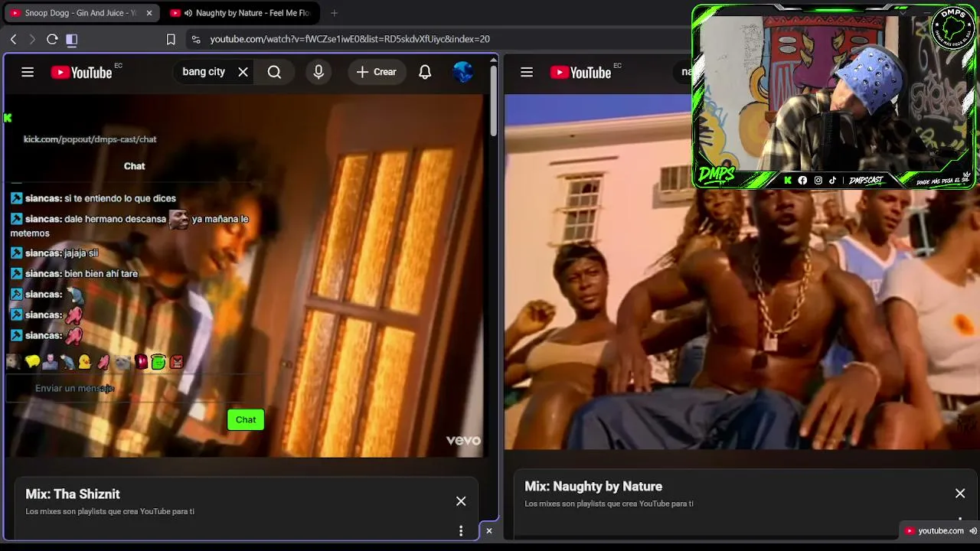Pick the red angry face emote
The height and width of the screenshot is (551, 980).
(177, 362)
